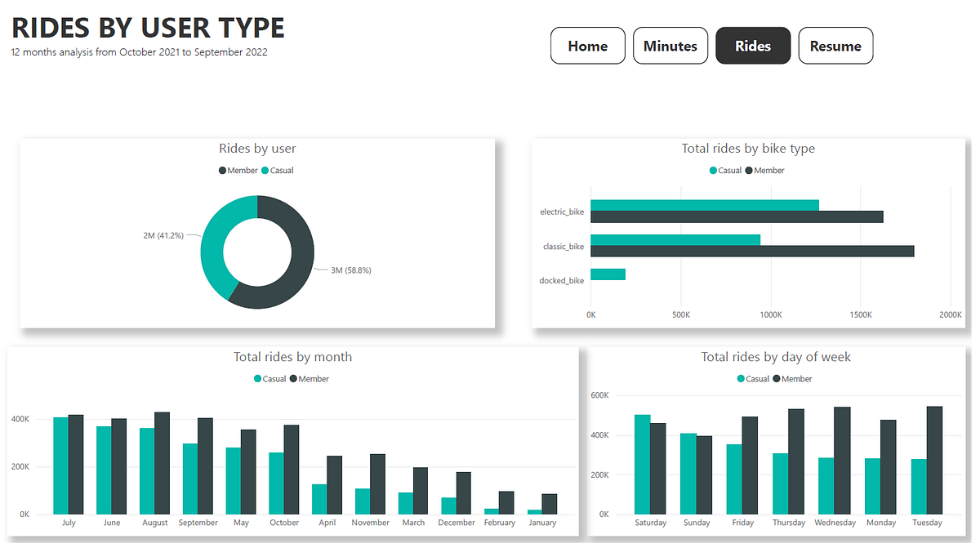Viewport: 980px width, 548px height.
Task: Toggle the Casual legend on bike type chart
Action: coord(724,170)
